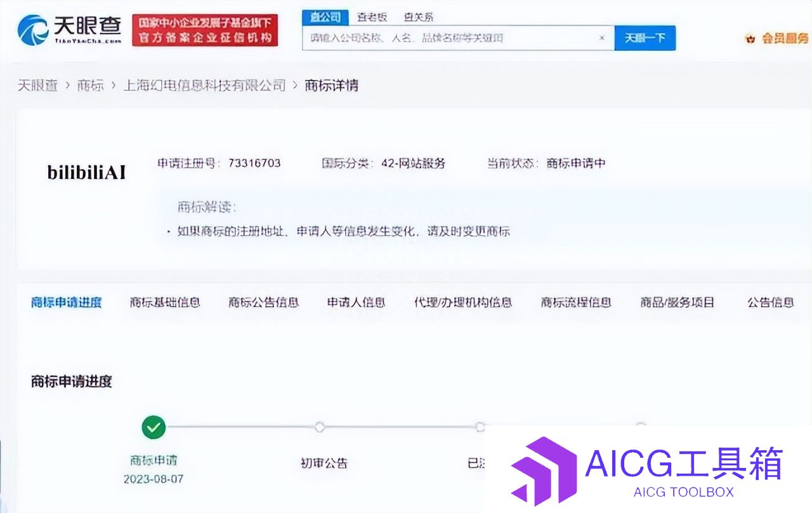Select the 查关系 search tab
812x513 pixels.
(419, 17)
